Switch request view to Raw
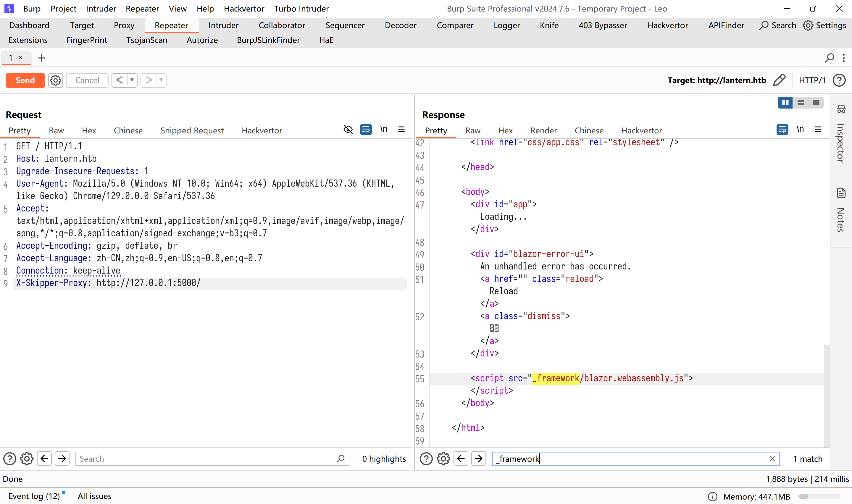This screenshot has height=504, width=852. [x=57, y=130]
